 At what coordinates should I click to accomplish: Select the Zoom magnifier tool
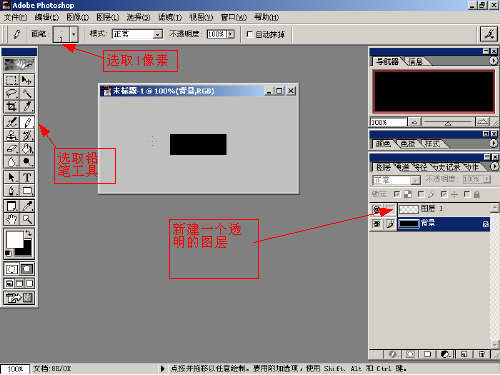tap(27, 219)
